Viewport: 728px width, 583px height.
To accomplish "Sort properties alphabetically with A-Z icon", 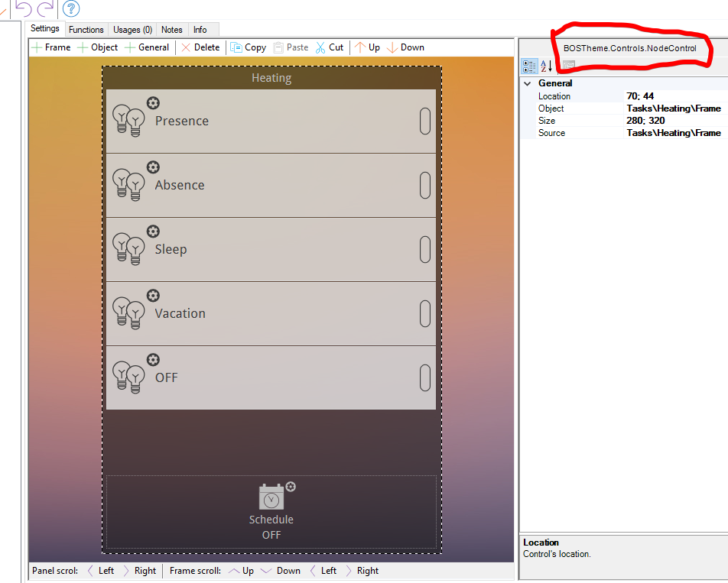I will pyautogui.click(x=547, y=66).
